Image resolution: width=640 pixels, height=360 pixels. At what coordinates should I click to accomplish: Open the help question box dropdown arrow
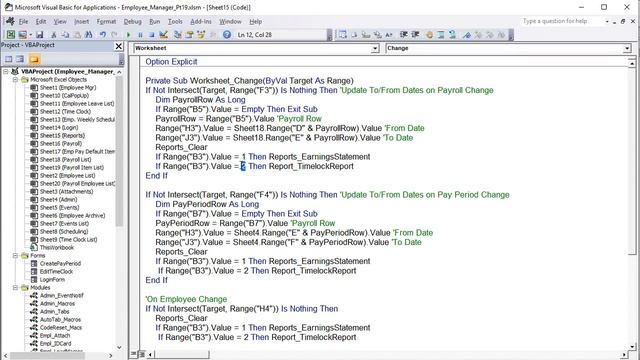[607, 21]
